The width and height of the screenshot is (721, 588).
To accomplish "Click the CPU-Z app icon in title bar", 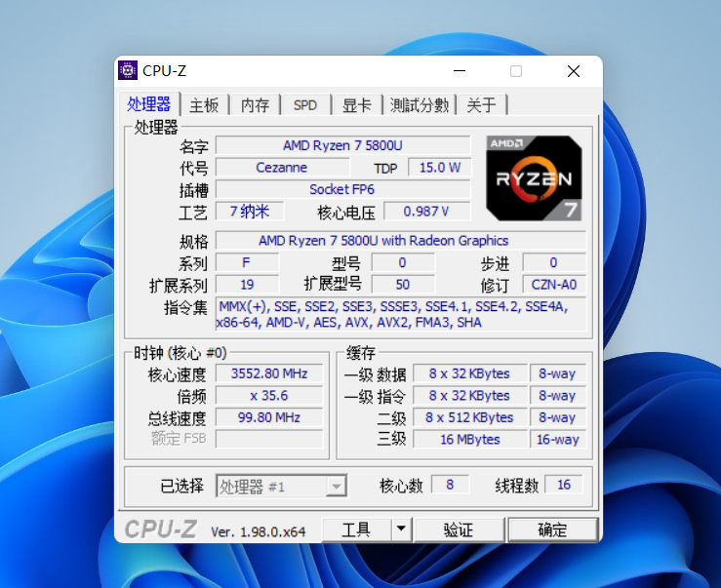I will (x=128, y=70).
